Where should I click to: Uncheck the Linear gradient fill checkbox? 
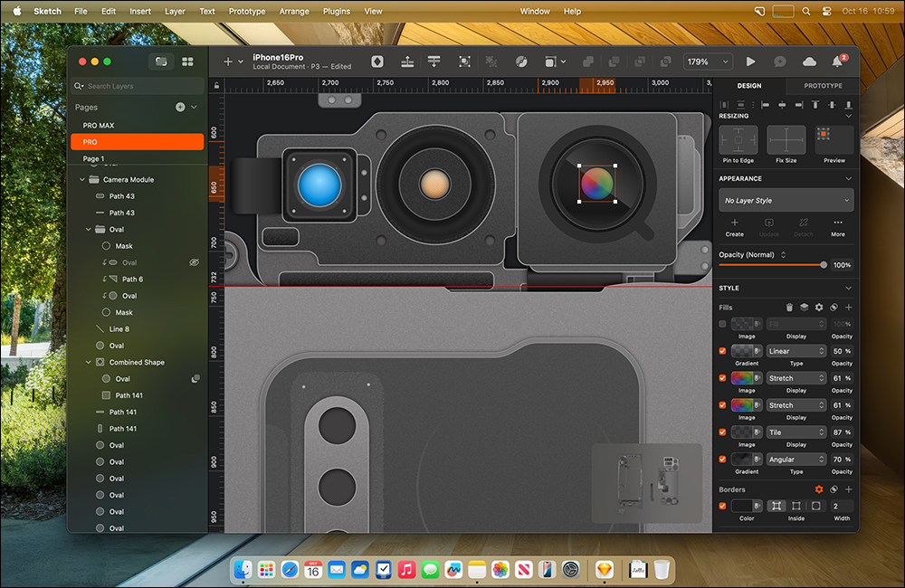click(722, 351)
